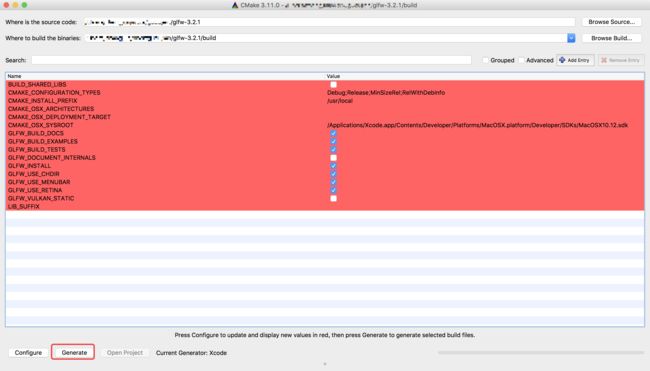This screenshot has width=650, height=371.
Task: Enable the Grouped checkbox
Action: point(485,60)
